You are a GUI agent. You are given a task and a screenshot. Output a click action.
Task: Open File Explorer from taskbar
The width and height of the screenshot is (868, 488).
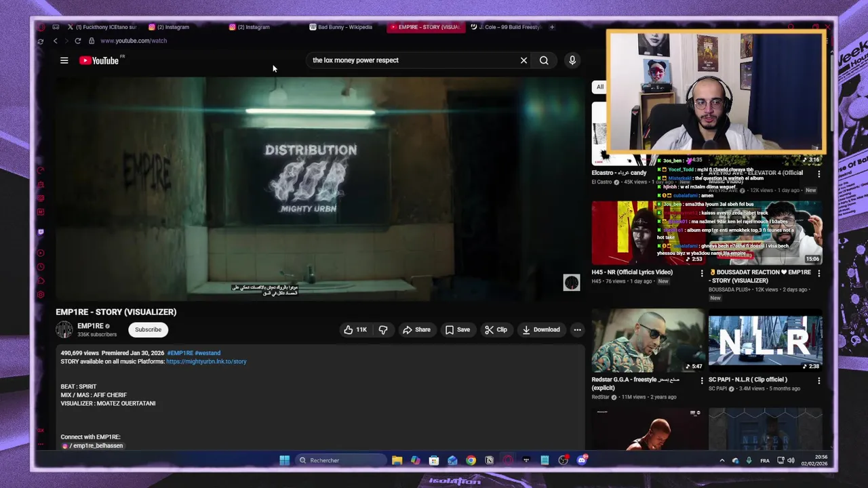[x=397, y=460]
